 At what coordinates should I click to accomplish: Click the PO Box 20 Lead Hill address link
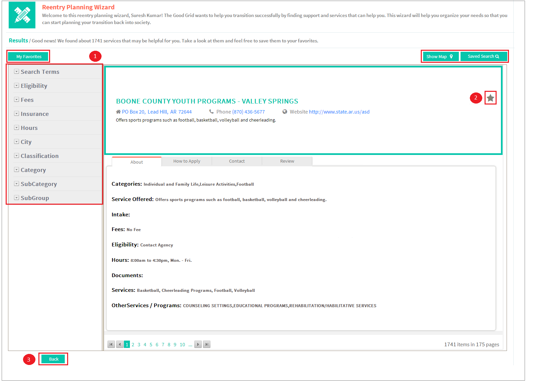[157, 112]
